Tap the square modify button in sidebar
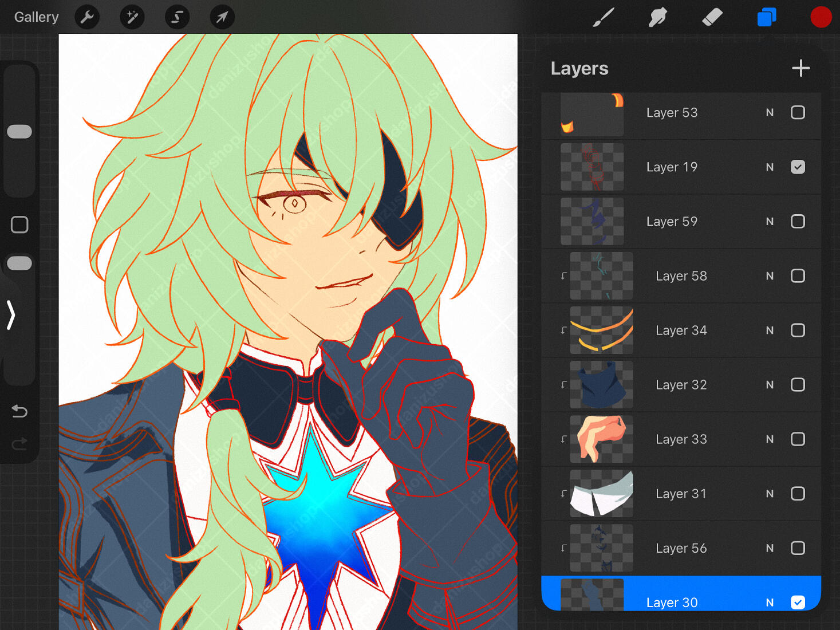Image resolution: width=840 pixels, height=630 pixels. coord(19,225)
